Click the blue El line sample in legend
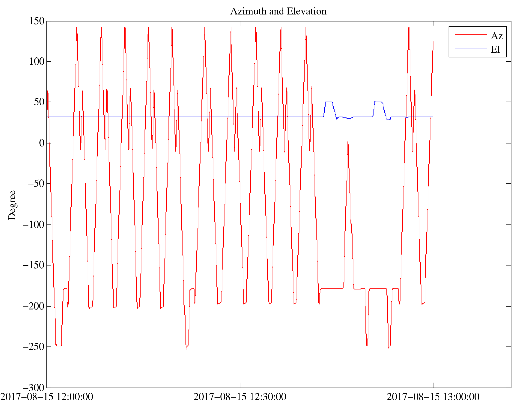The image size is (518, 420). click(471, 48)
